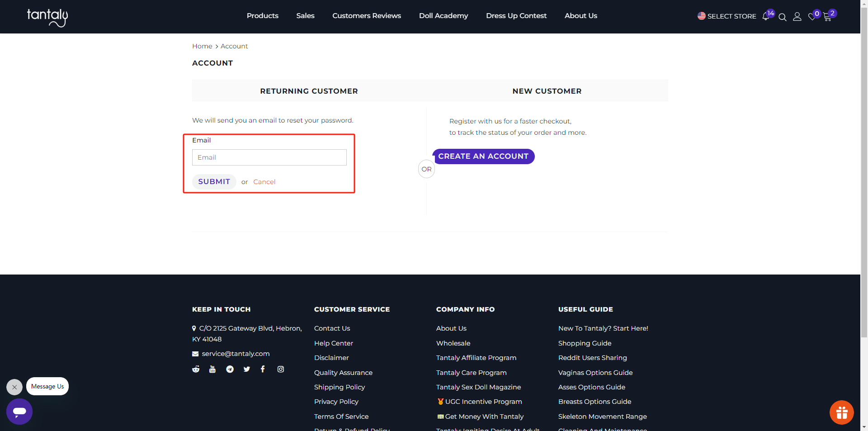868x431 pixels.
Task: Open Shipping Policy footer link
Action: pyautogui.click(x=340, y=387)
